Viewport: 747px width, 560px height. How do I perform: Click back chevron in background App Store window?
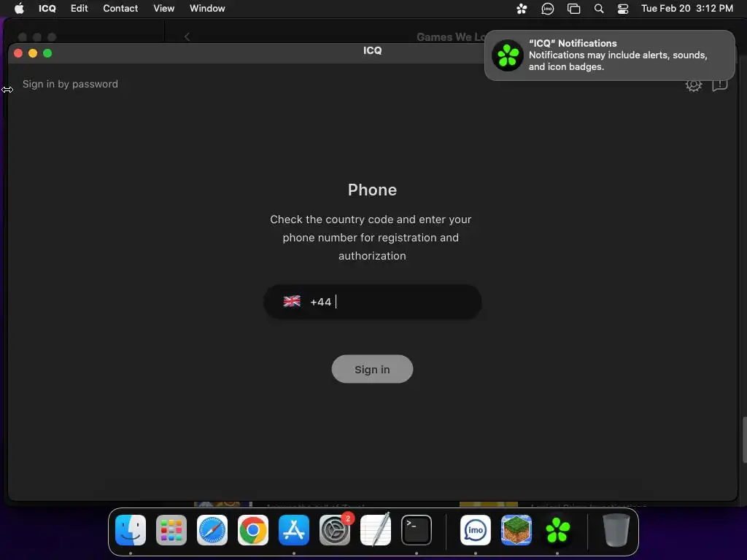tap(187, 36)
